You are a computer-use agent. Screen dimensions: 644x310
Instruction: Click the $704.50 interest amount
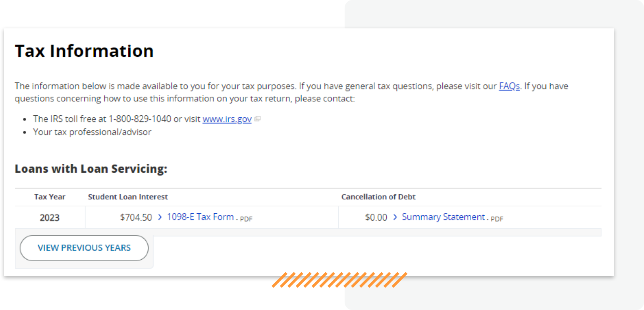[136, 218]
